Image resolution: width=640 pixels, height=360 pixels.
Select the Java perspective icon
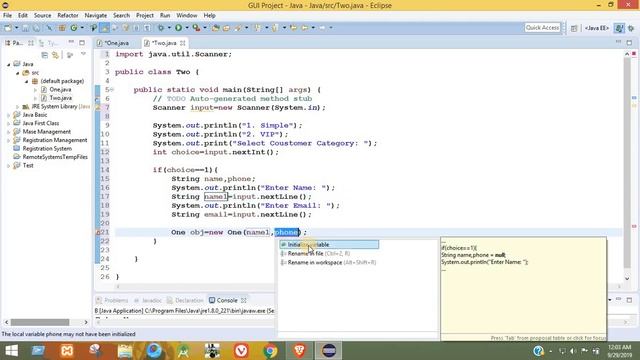coord(619,28)
